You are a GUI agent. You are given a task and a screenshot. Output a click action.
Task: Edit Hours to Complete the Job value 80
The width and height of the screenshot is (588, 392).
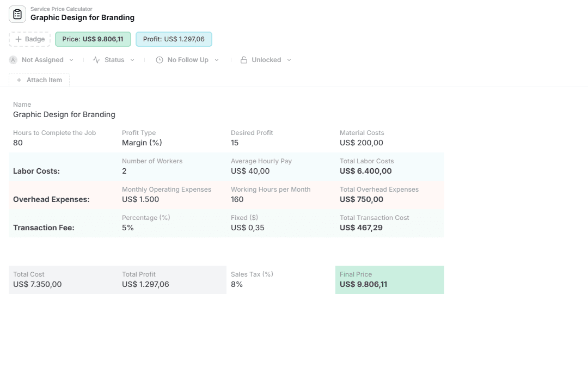coord(17,143)
